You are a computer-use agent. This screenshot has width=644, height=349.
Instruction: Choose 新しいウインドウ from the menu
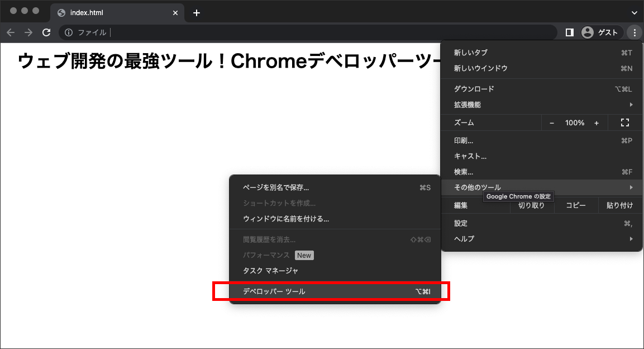pyautogui.click(x=542, y=68)
